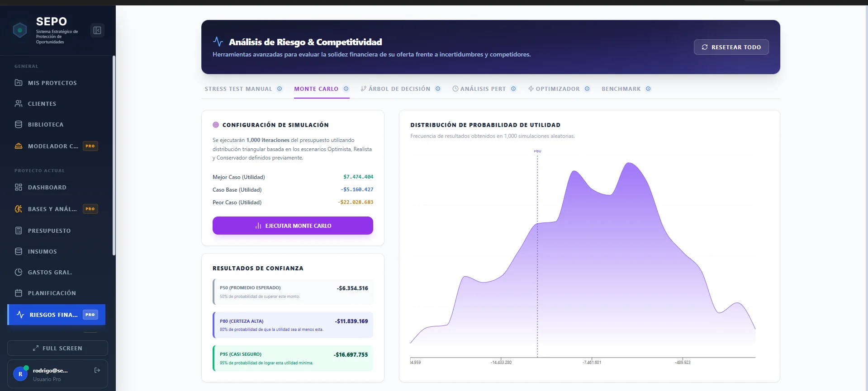Click info icon beside Optimizador tab

coord(587,89)
